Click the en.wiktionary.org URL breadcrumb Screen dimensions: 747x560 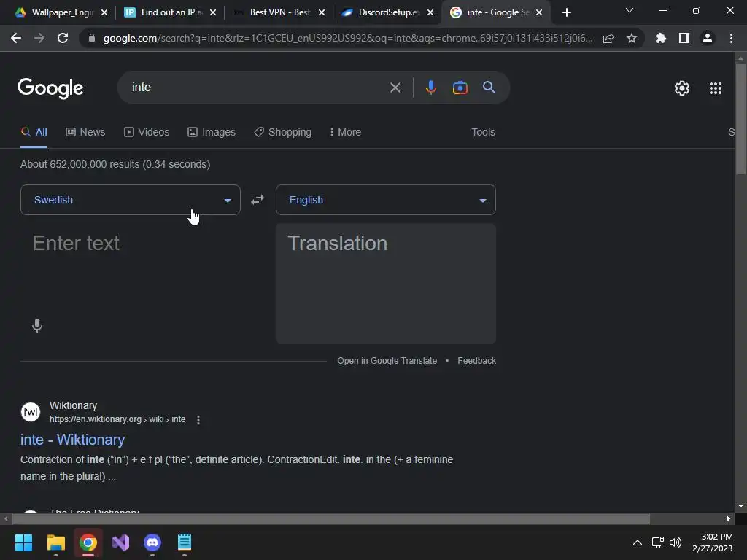click(x=117, y=419)
